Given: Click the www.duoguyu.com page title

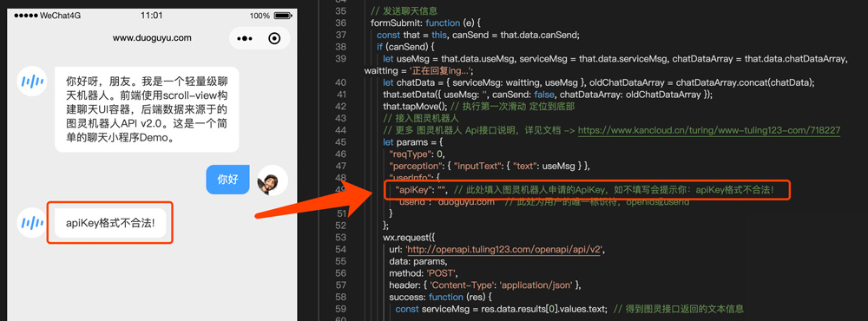Looking at the screenshot, I should [152, 38].
